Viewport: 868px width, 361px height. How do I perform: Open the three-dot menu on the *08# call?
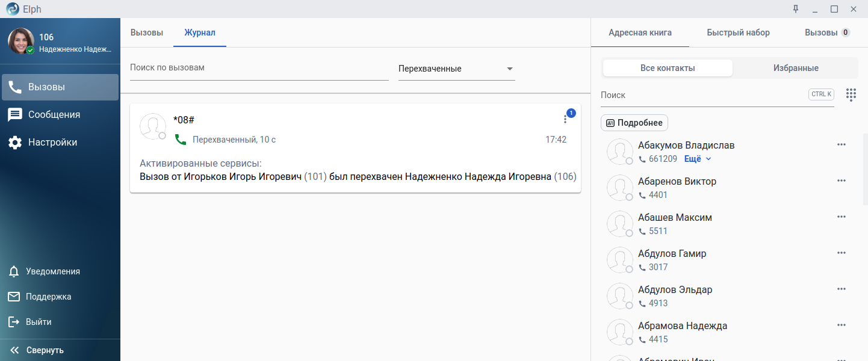coord(565,119)
